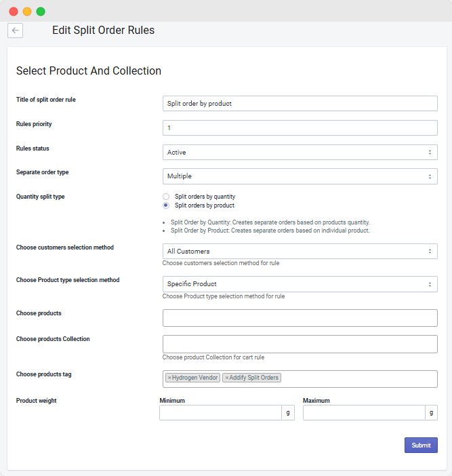The width and height of the screenshot is (452, 476).
Task: Open the Rules status dropdown
Action: [300, 153]
